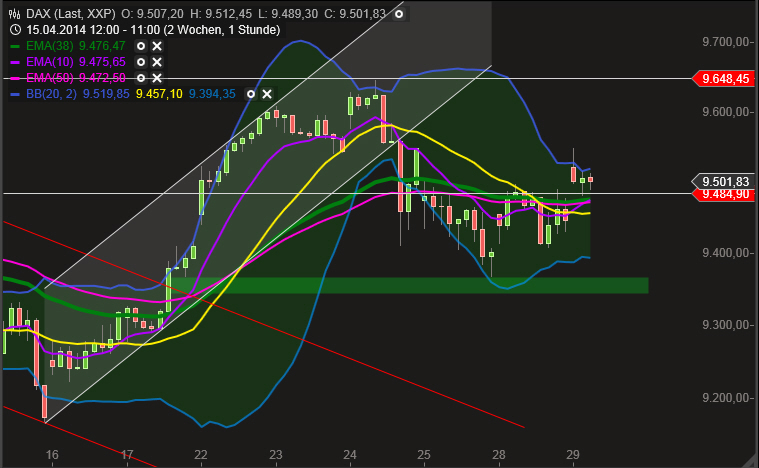The height and width of the screenshot is (468, 759).
Task: Click date label 23 on time axis
Action: 275,455
